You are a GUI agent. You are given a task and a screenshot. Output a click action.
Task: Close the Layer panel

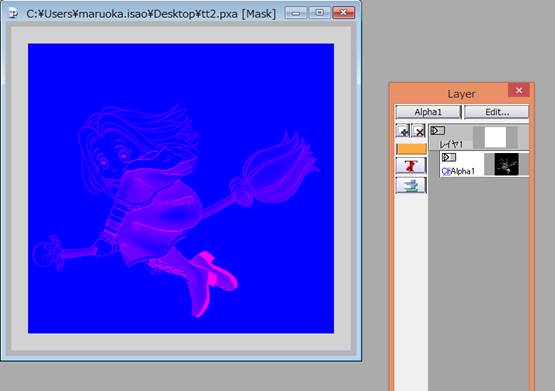tap(519, 90)
